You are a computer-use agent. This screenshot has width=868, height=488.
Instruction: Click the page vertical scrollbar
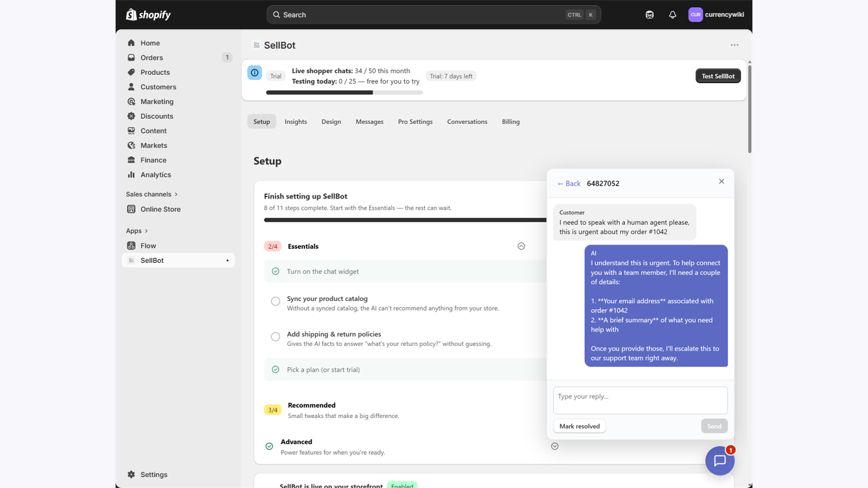pos(750,108)
